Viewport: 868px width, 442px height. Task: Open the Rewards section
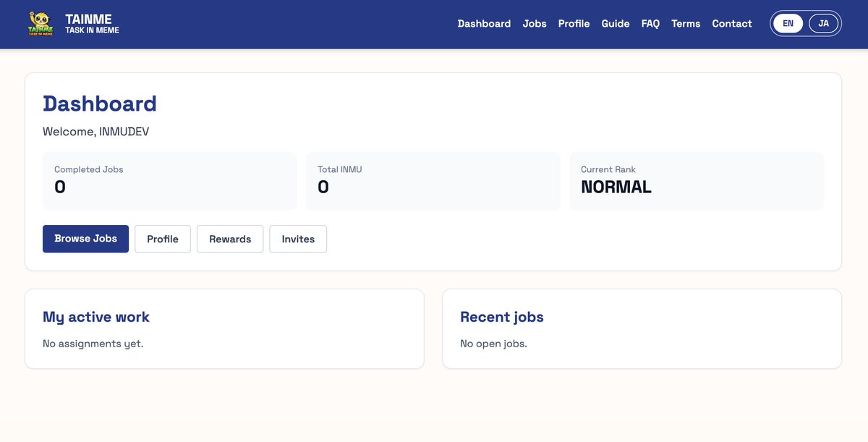click(230, 239)
